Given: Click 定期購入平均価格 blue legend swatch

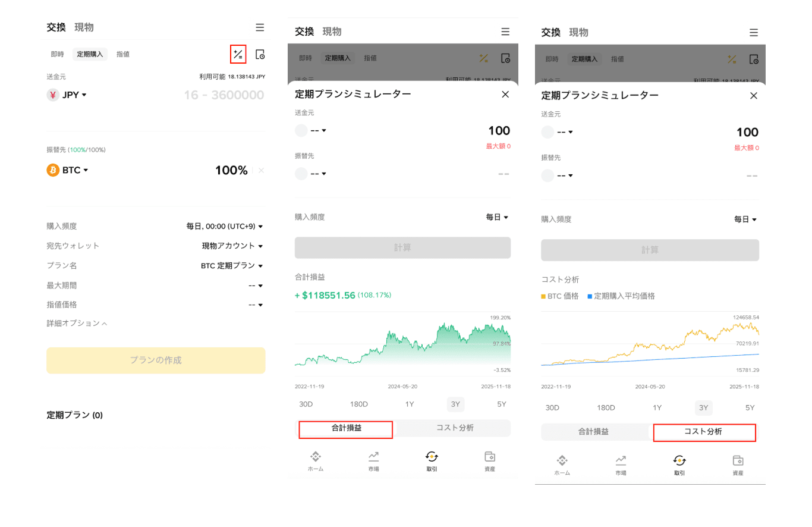Looking at the screenshot, I should pos(590,296).
